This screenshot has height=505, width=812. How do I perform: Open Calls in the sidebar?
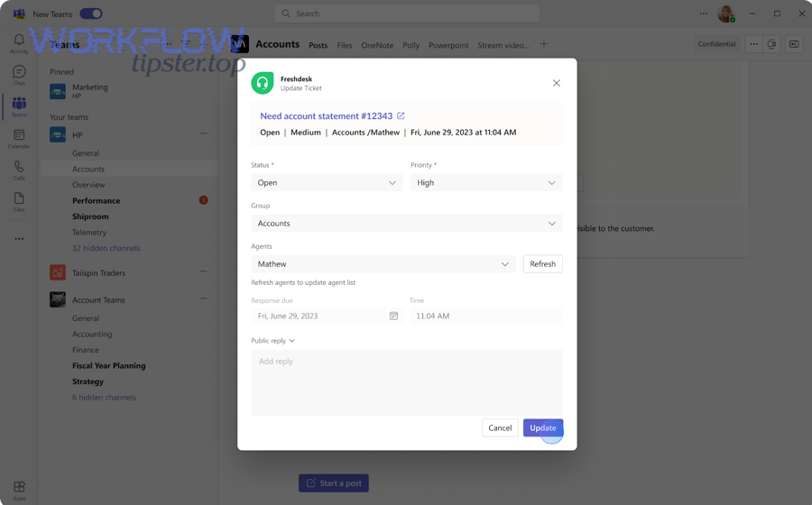(19, 170)
